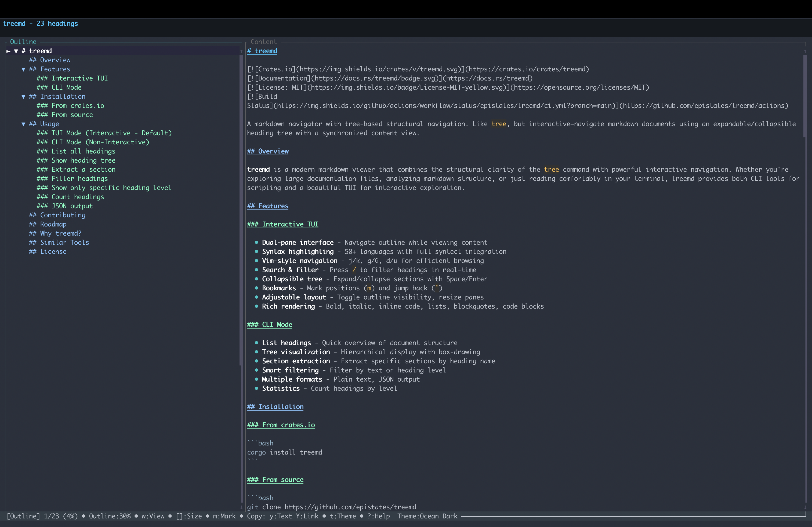Collapse the Usage section triangle

[23, 124]
